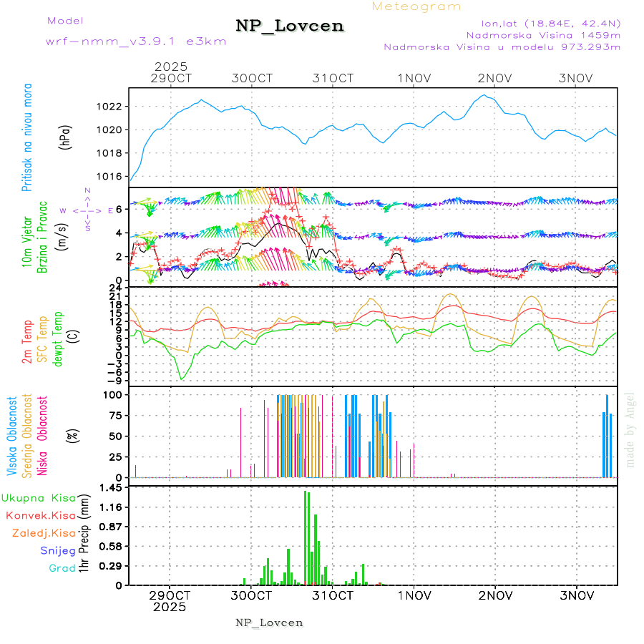
Task: Click the Pritisak na nivou mora axis label
Action: (x=28, y=137)
